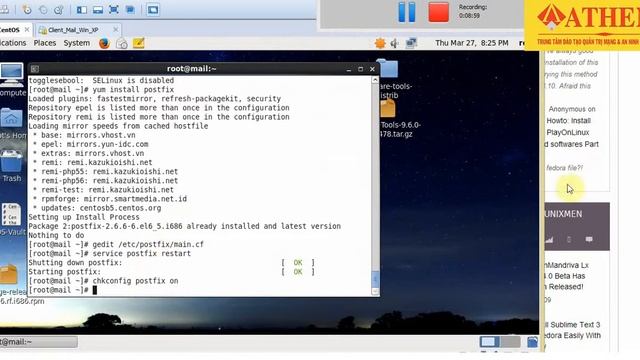Image resolution: width=640 pixels, height=360 pixels.
Task: Toggle the thumbnail bar view icon
Action: point(98,9)
